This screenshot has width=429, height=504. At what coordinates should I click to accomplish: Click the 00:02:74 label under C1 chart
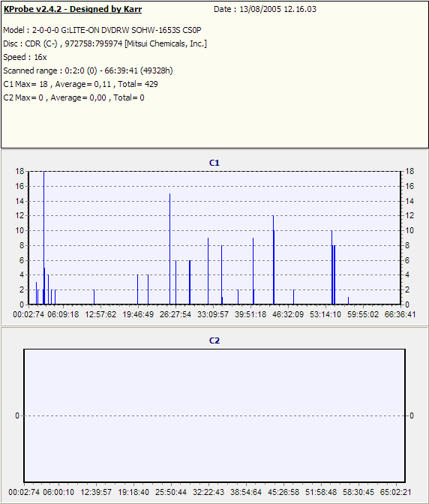tap(28, 314)
